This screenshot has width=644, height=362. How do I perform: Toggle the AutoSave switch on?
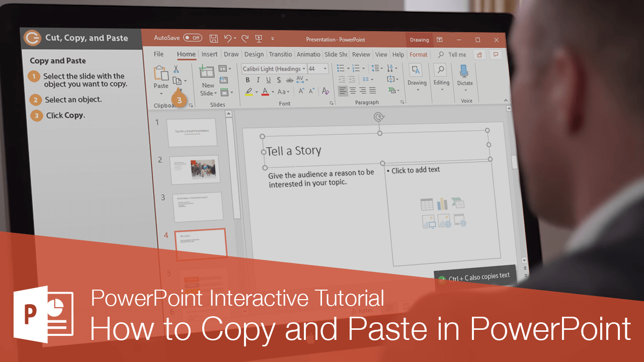[x=192, y=38]
